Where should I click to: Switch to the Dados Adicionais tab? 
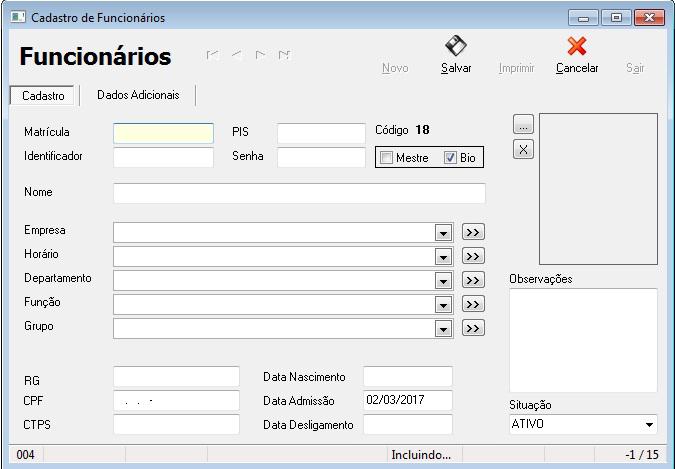(x=138, y=95)
